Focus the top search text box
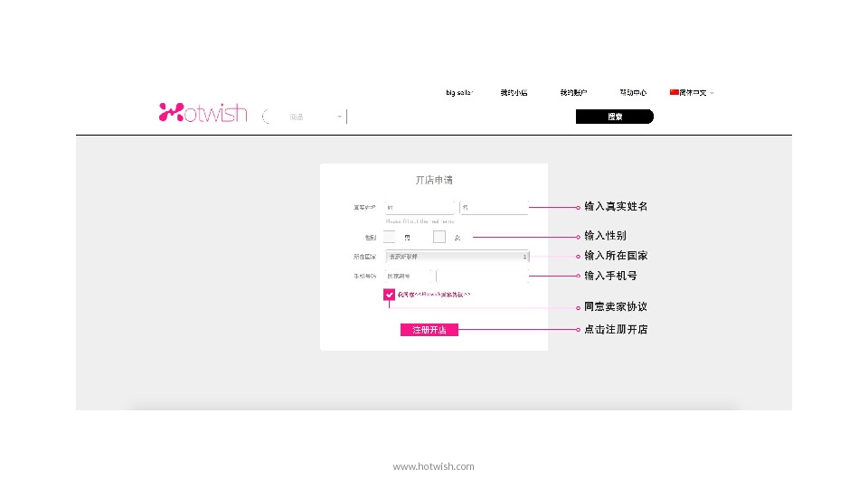This screenshot has height=488, width=868. pyautogui.click(x=460, y=117)
